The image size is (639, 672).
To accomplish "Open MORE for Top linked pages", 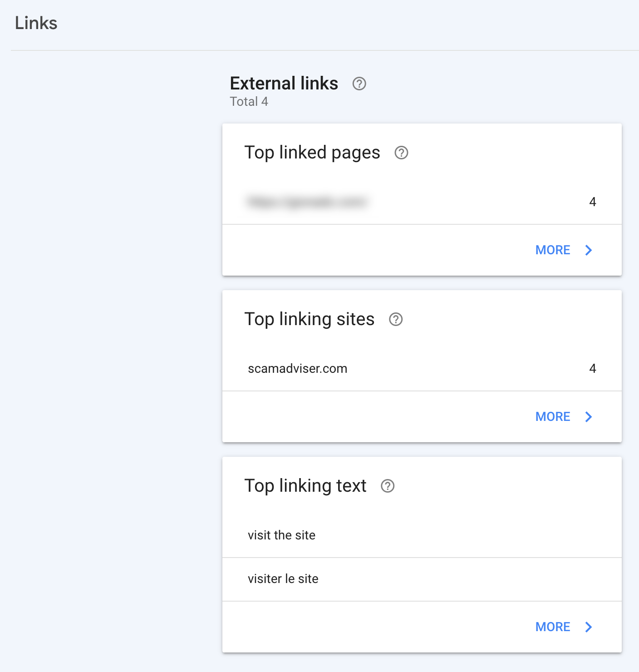I will coord(553,250).
